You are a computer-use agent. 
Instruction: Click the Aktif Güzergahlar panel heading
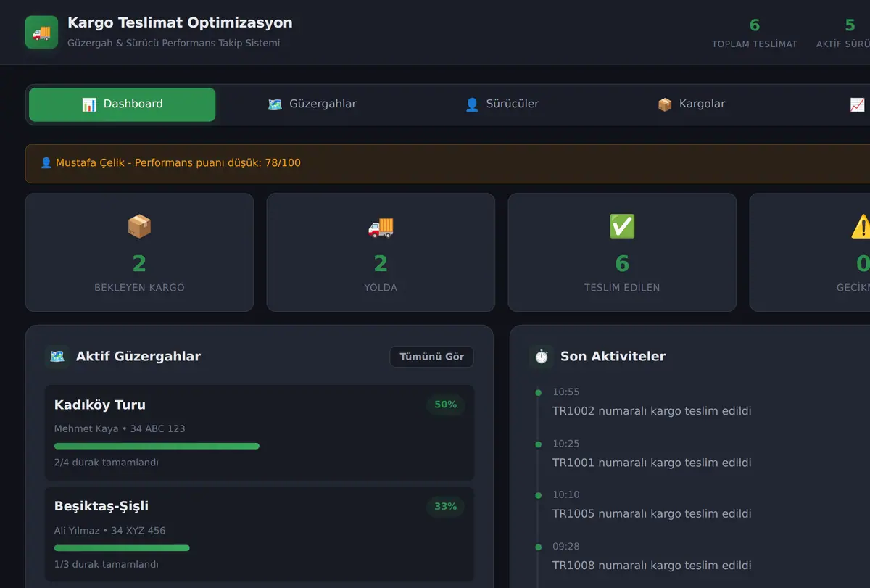click(x=138, y=356)
